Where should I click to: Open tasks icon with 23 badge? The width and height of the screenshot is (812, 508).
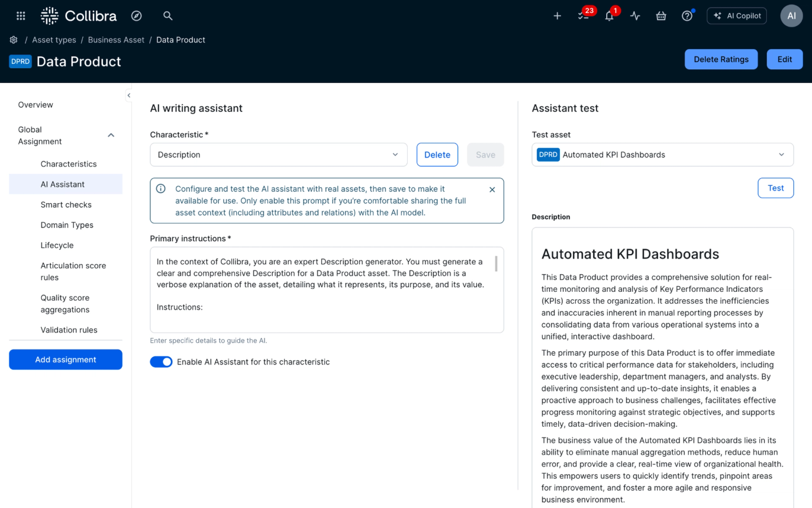point(584,16)
